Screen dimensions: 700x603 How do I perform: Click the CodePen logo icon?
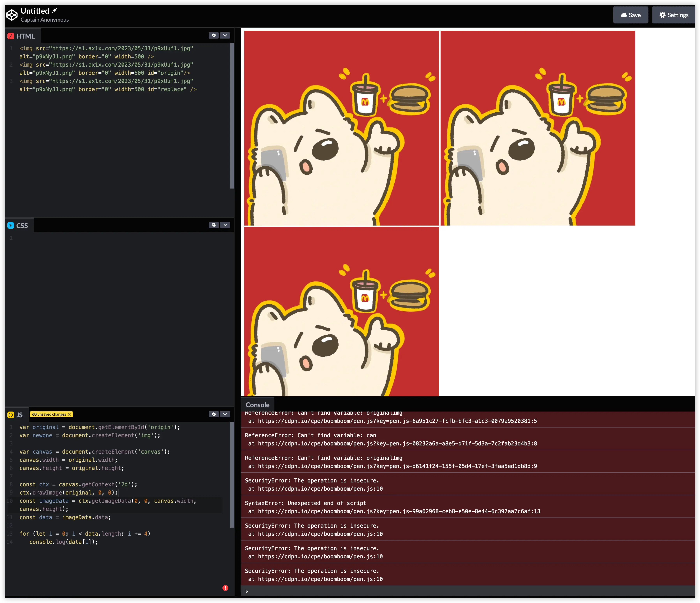12,15
